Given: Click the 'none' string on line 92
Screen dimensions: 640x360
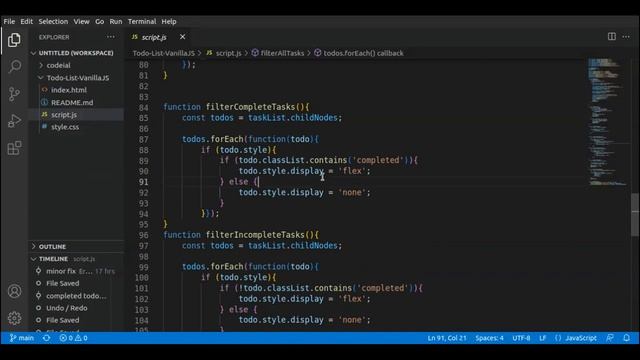Looking at the screenshot, I should [352, 192].
